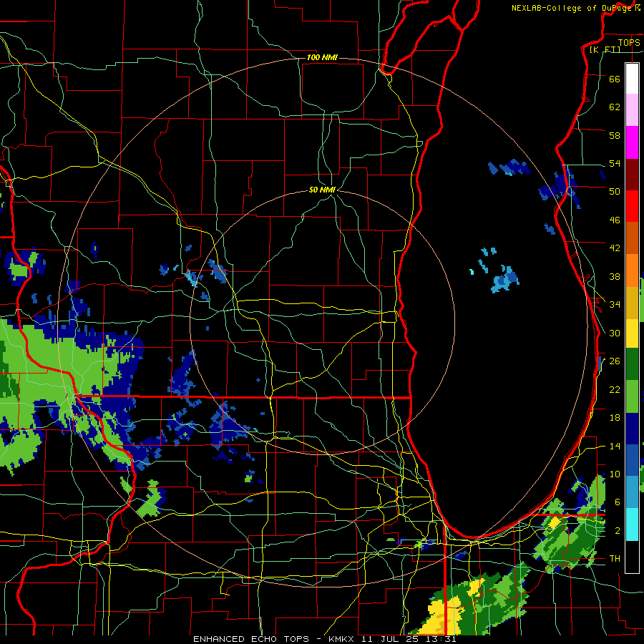Select the magenta swatch in the color bar
644x644 pixels.
[632, 142]
